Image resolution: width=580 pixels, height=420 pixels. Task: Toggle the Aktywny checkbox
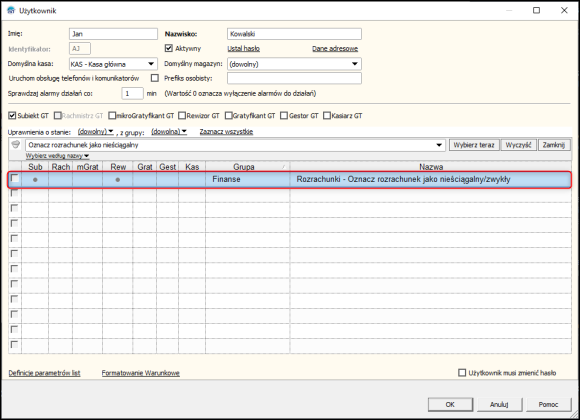pyautogui.click(x=169, y=48)
